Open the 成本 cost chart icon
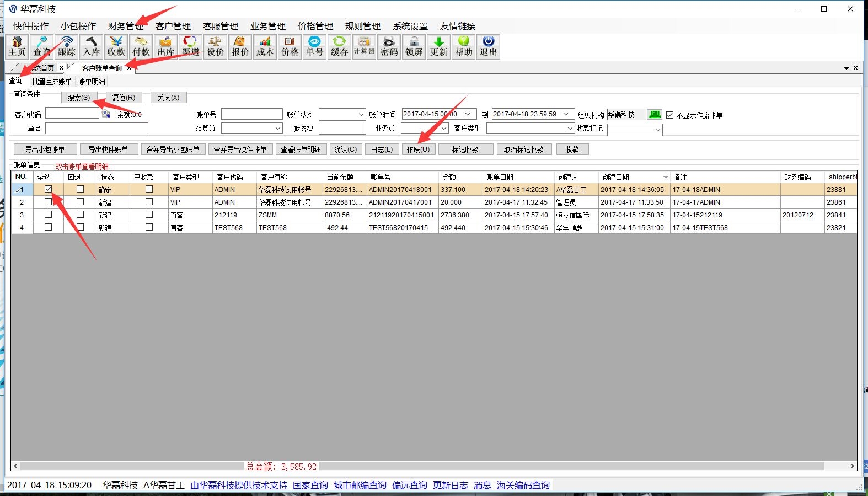The image size is (868, 496). [265, 46]
